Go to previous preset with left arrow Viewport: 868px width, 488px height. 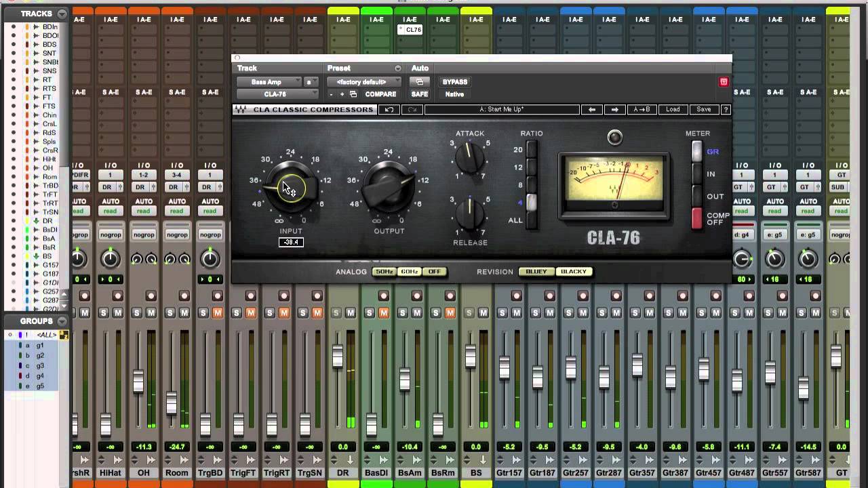pyautogui.click(x=592, y=109)
